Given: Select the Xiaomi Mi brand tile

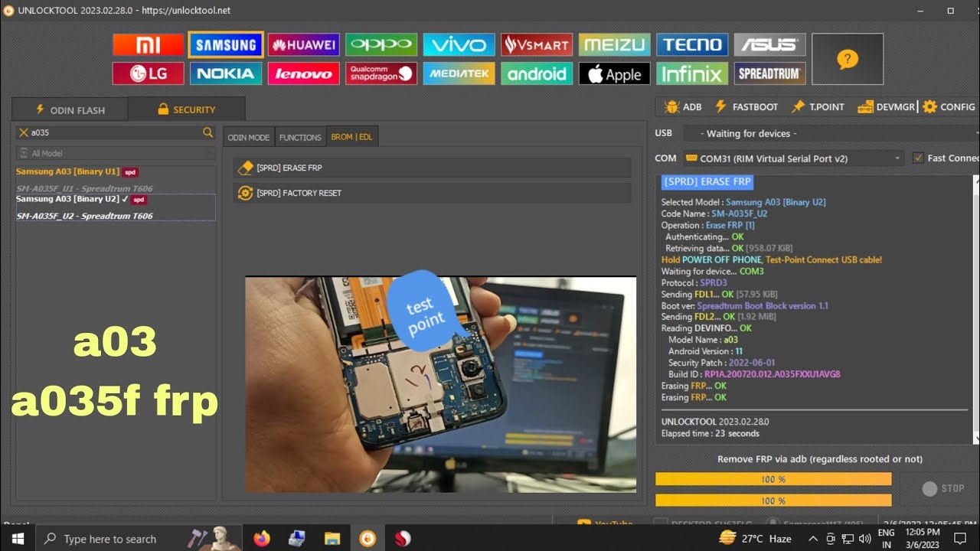Looking at the screenshot, I should click(148, 45).
